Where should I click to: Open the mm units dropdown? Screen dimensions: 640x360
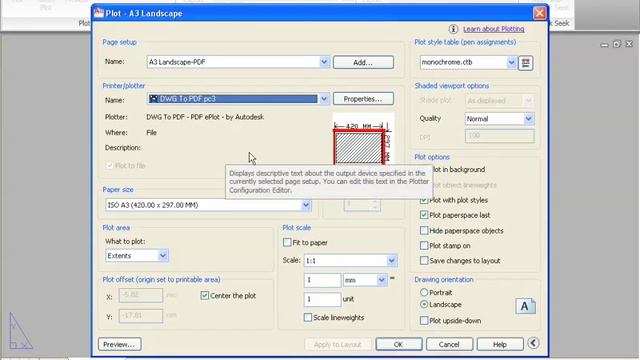point(381,280)
